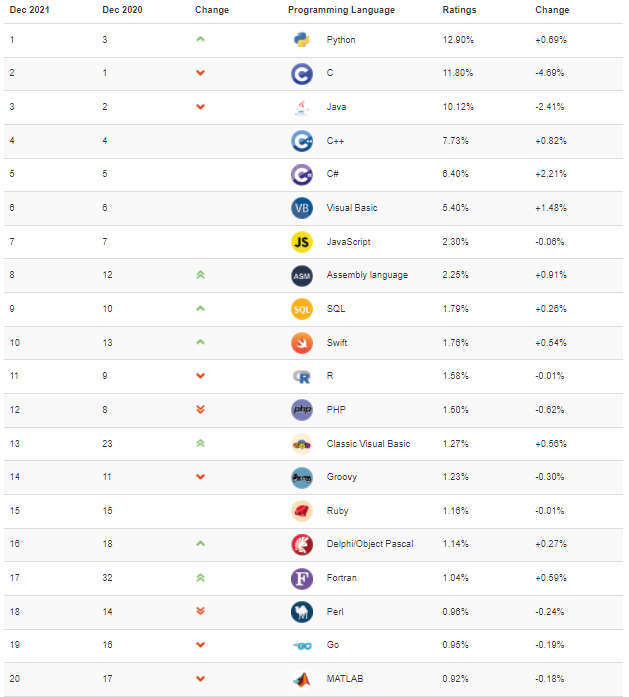Click the C language logo icon

pos(302,74)
